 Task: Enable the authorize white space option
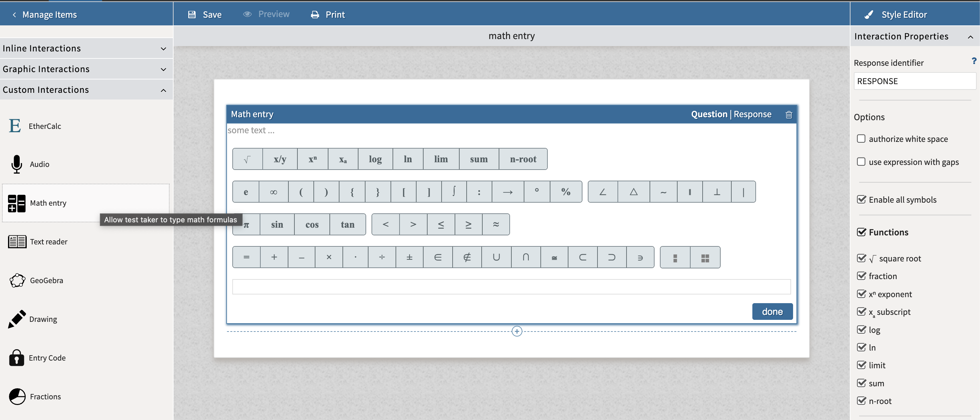pyautogui.click(x=862, y=139)
